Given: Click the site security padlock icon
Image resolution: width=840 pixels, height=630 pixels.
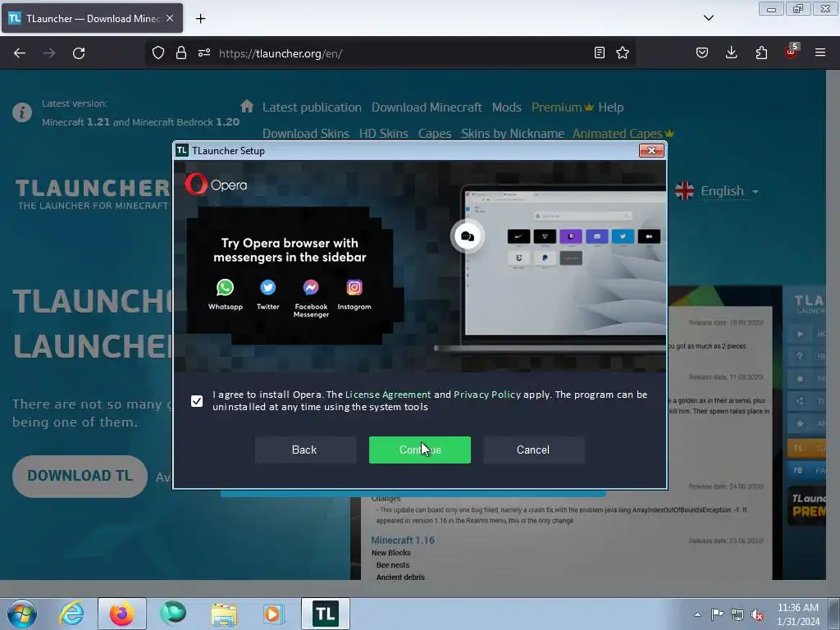Looking at the screenshot, I should coord(181,52).
